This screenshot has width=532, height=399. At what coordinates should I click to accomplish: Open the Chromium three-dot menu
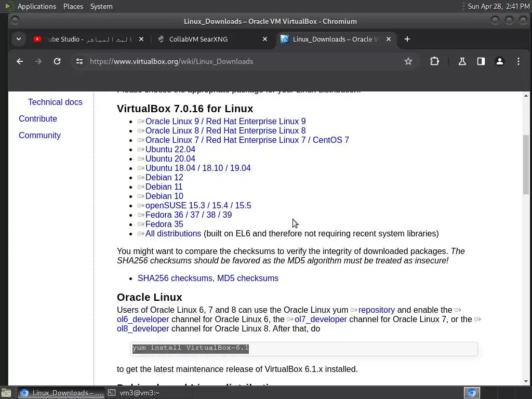coord(518,61)
